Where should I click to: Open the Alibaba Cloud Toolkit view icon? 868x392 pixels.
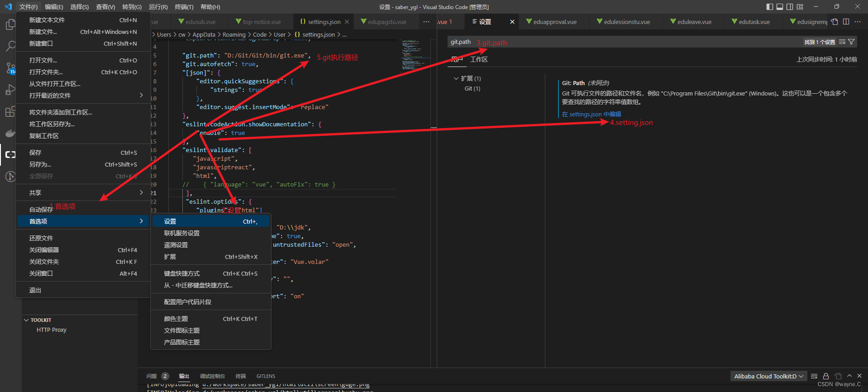coord(10,155)
